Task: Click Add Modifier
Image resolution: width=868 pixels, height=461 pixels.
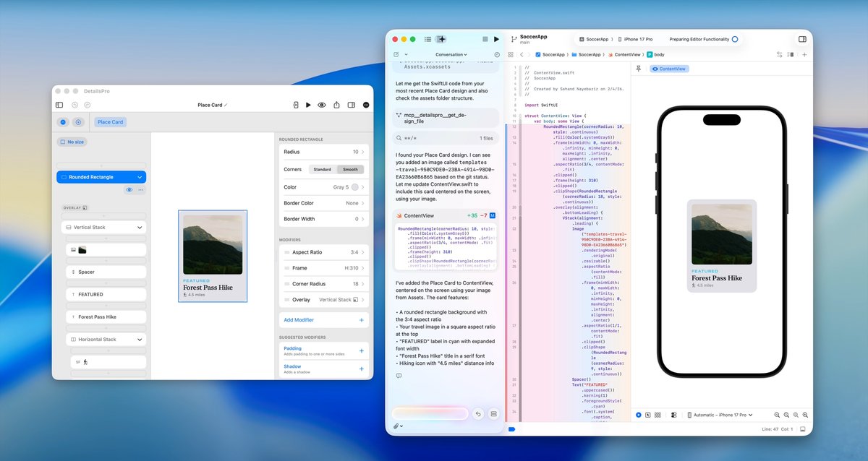Action: click(323, 319)
